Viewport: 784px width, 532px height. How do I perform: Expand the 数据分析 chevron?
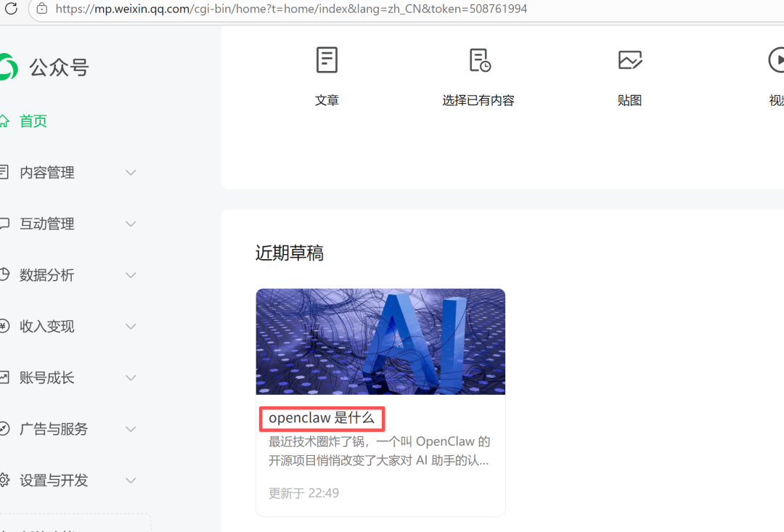pyautogui.click(x=131, y=275)
